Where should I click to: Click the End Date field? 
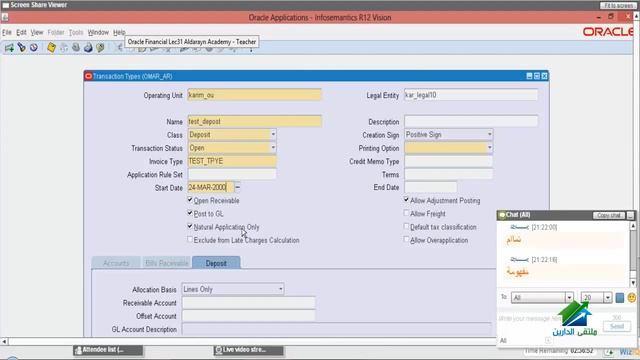tap(430, 187)
